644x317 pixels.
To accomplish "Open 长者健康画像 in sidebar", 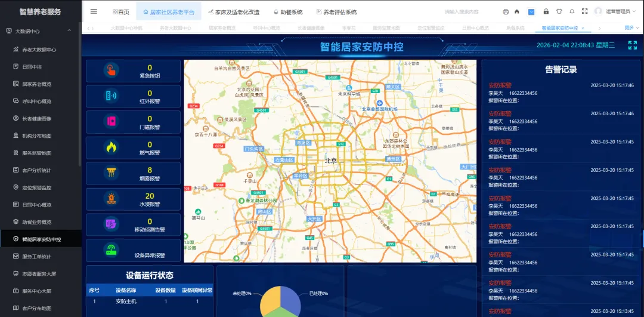I will pyautogui.click(x=41, y=118).
